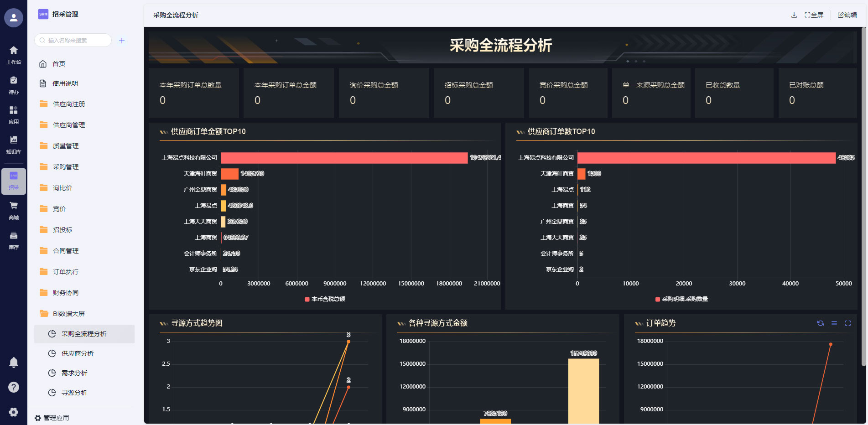Open the 商城 shopping cart icon
Viewport: 868px width, 425px height.
click(14, 210)
